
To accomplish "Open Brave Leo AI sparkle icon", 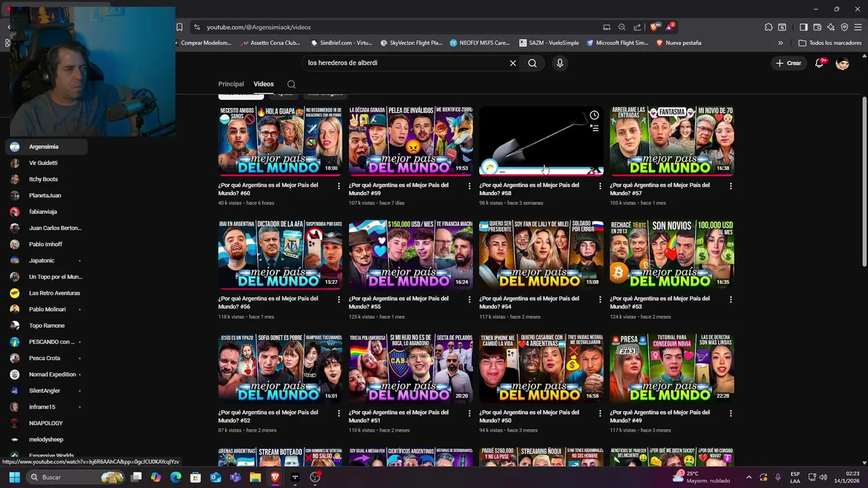I will pyautogui.click(x=831, y=27).
